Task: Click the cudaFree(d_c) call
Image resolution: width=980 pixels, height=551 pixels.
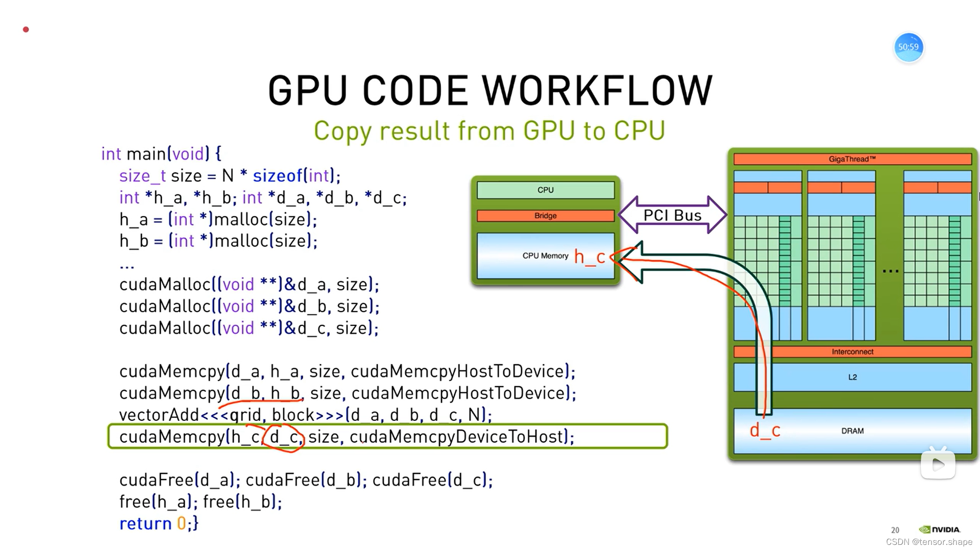Action: tap(433, 480)
